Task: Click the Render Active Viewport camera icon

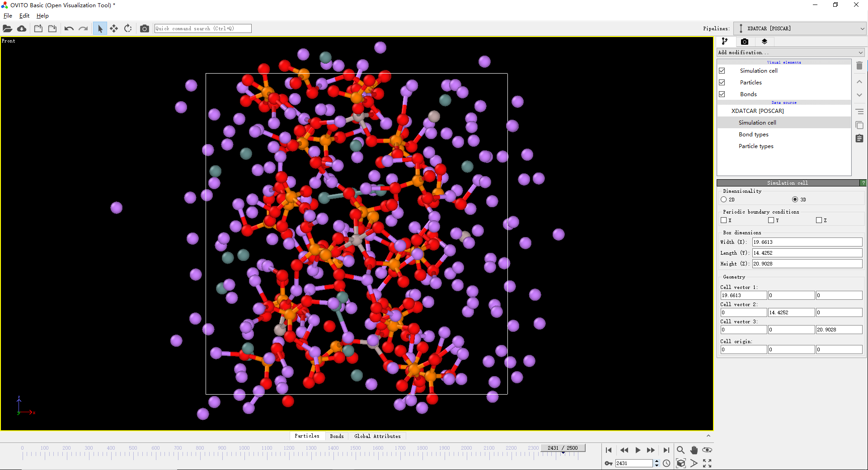Action: click(144, 28)
